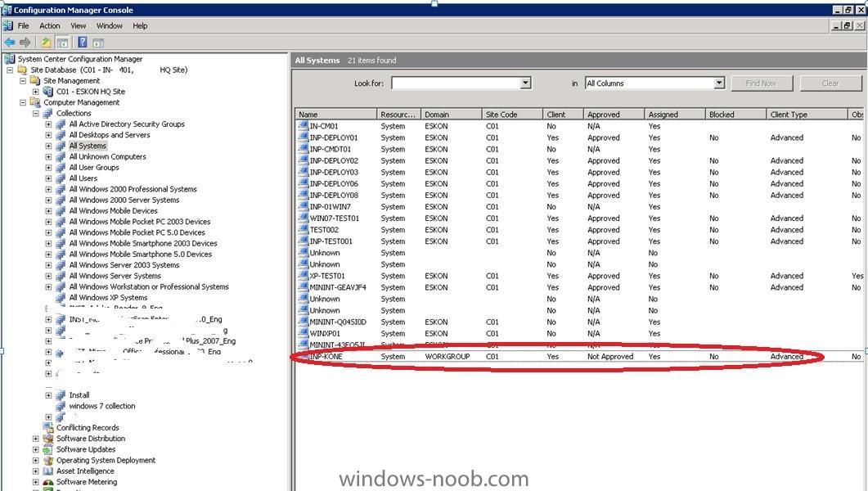
Task: Sort by the Site Code column header
Action: click(512, 114)
